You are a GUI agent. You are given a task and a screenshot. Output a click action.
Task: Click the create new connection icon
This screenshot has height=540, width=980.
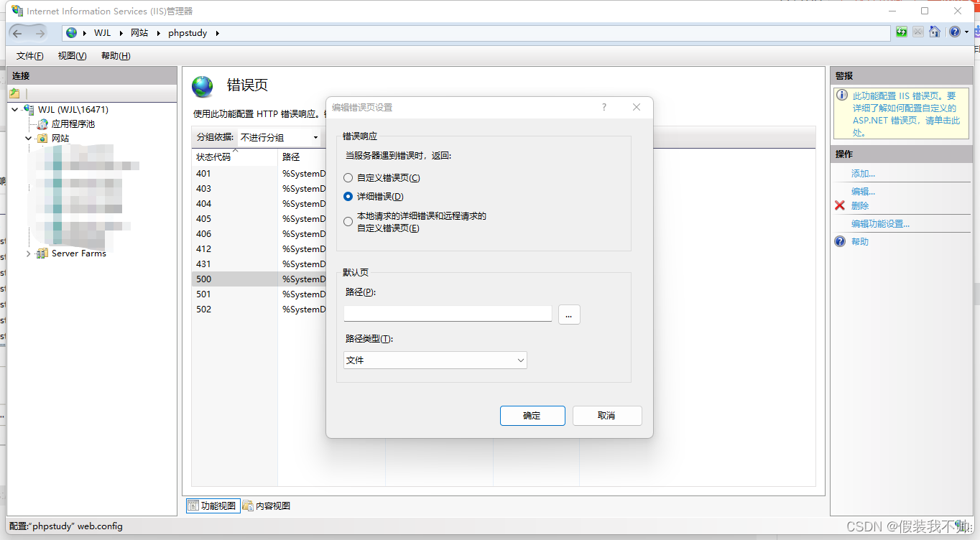tap(14, 93)
